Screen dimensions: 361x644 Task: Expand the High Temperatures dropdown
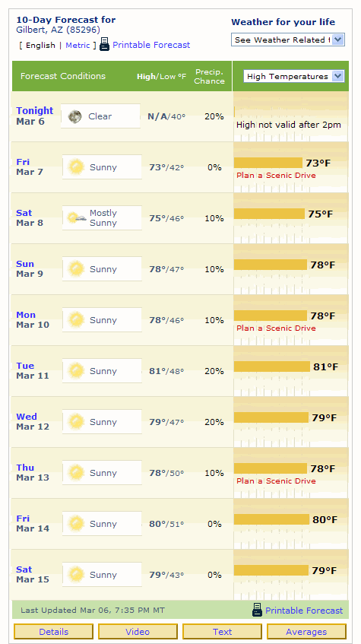click(294, 76)
